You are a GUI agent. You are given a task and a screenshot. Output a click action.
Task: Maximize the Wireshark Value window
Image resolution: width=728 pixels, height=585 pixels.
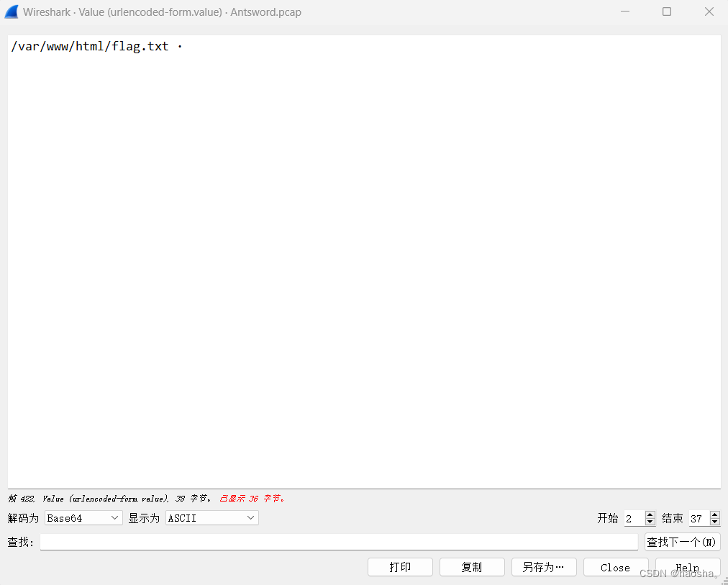click(667, 12)
